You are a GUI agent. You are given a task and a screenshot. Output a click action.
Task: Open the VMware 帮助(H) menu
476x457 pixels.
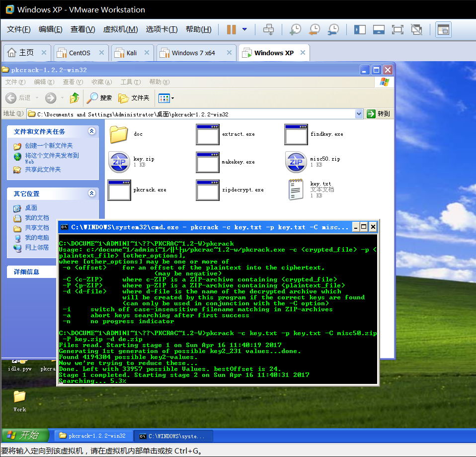(x=199, y=29)
